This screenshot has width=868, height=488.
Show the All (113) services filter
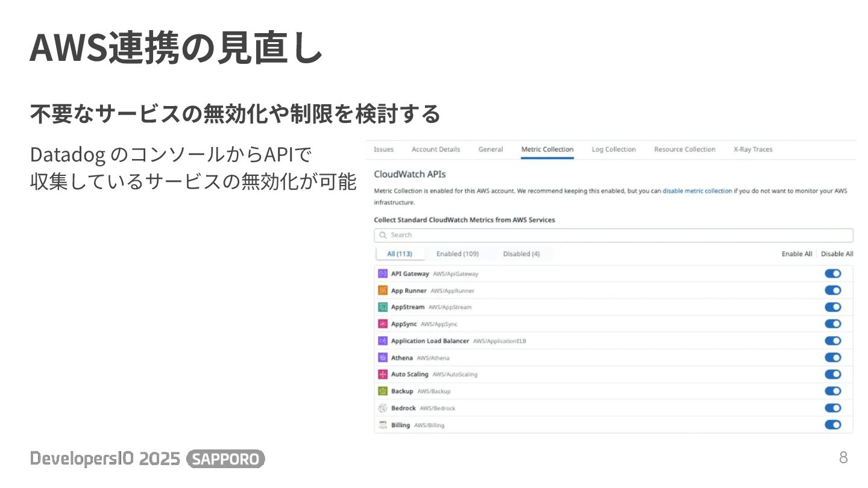point(400,254)
